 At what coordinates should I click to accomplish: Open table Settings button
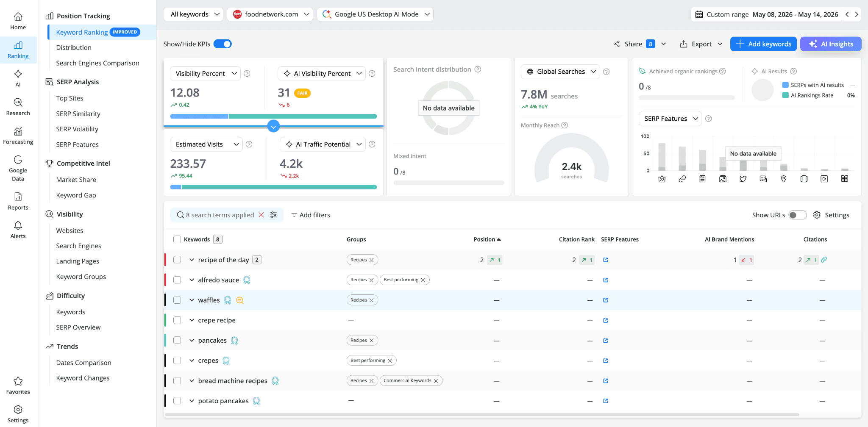tap(831, 215)
